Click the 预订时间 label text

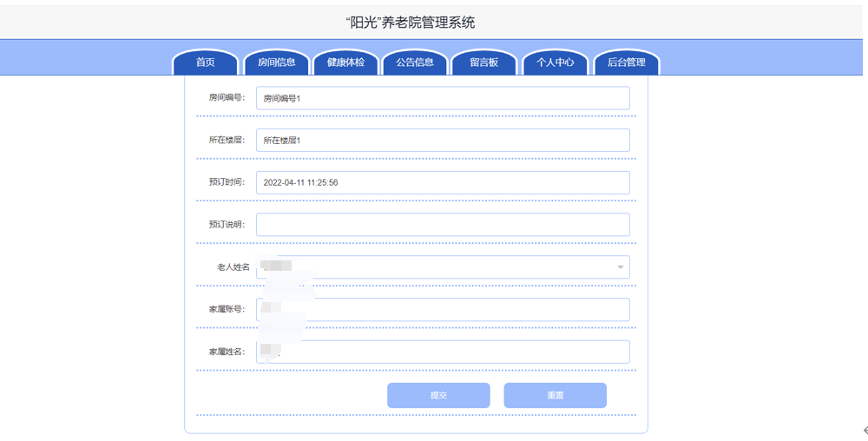[227, 182]
